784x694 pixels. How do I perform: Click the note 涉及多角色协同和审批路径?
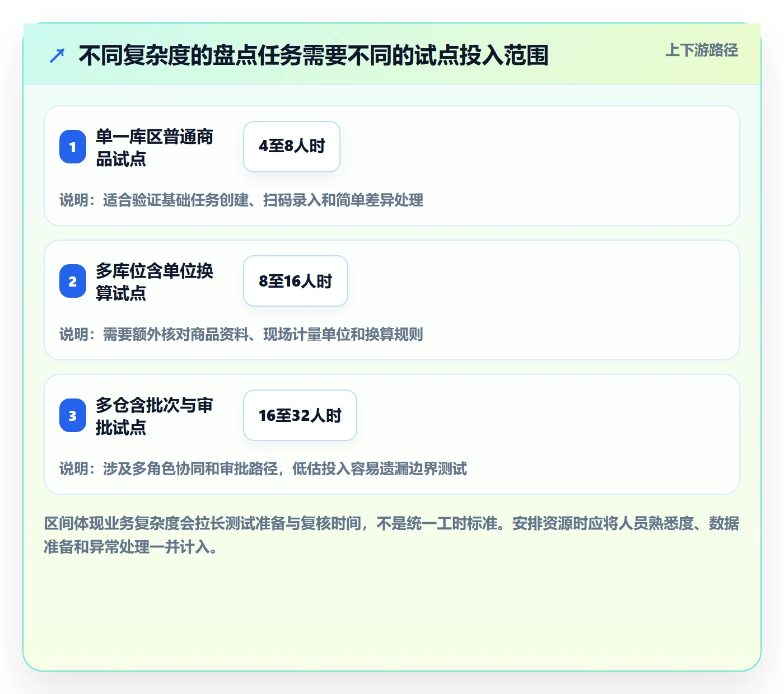pos(190,469)
